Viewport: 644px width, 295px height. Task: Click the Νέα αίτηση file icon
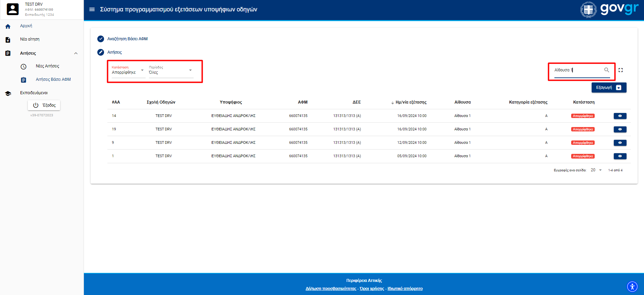pos(8,40)
